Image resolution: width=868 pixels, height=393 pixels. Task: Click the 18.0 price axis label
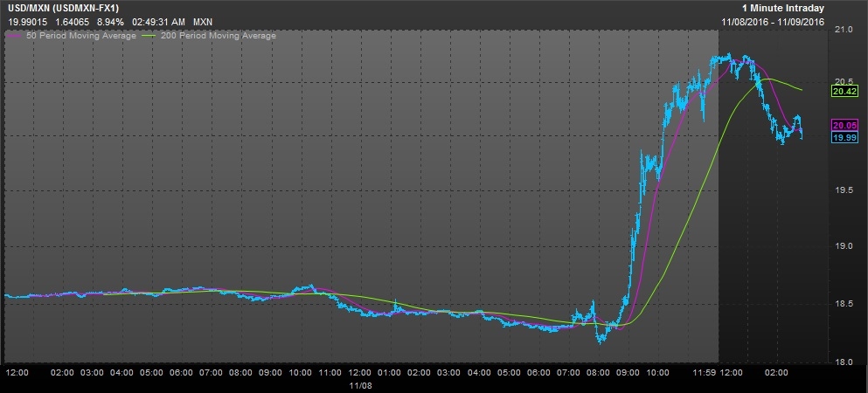843,362
